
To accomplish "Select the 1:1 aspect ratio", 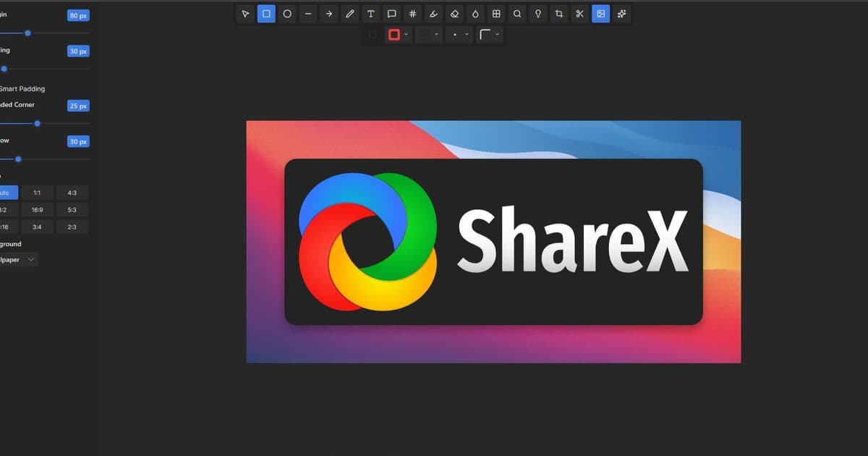I will (x=37, y=193).
